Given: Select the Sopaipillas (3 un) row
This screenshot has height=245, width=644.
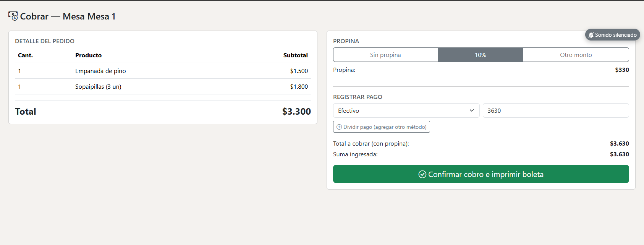Looking at the screenshot, I should (x=163, y=86).
